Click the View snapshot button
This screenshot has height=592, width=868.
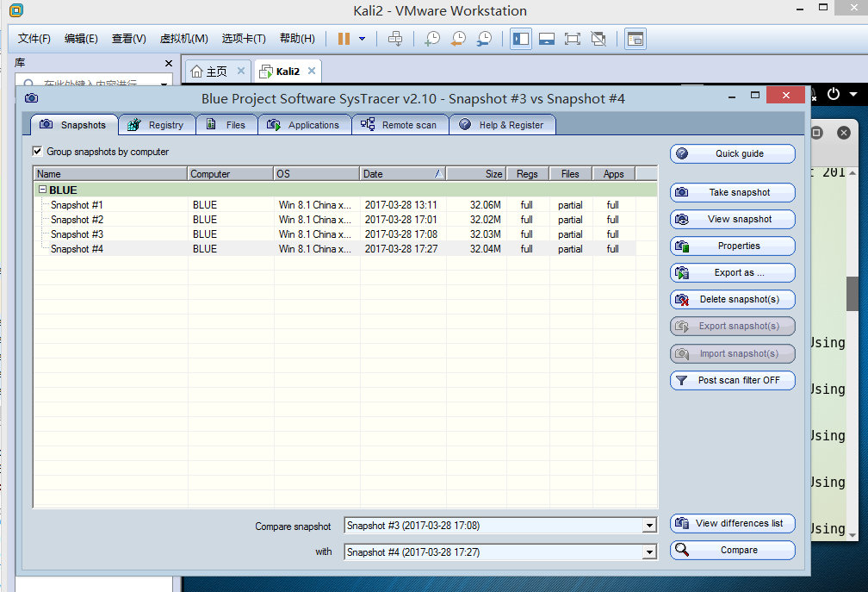(732, 219)
